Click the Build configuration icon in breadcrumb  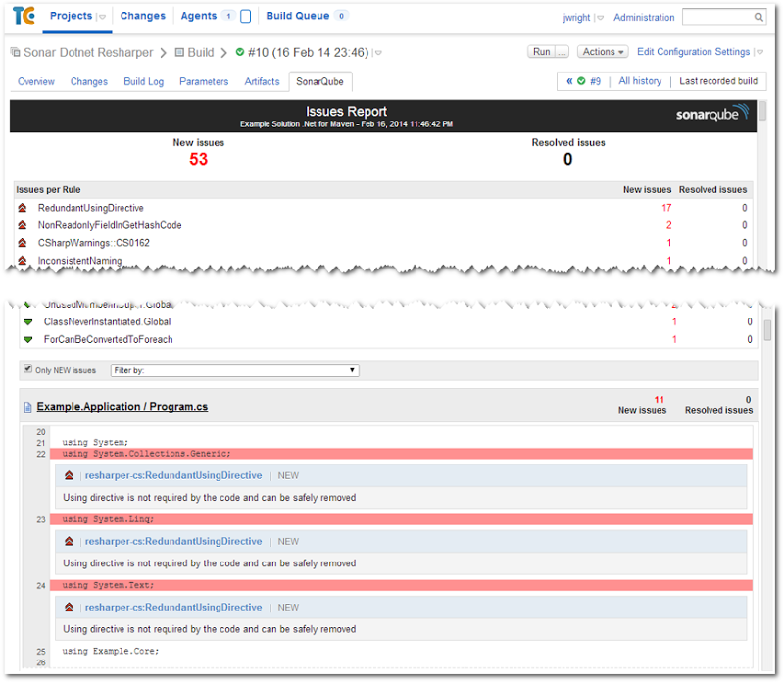pyautogui.click(x=179, y=53)
